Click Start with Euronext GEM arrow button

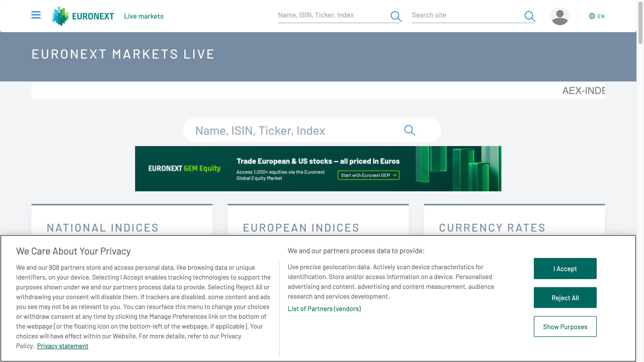369,175
